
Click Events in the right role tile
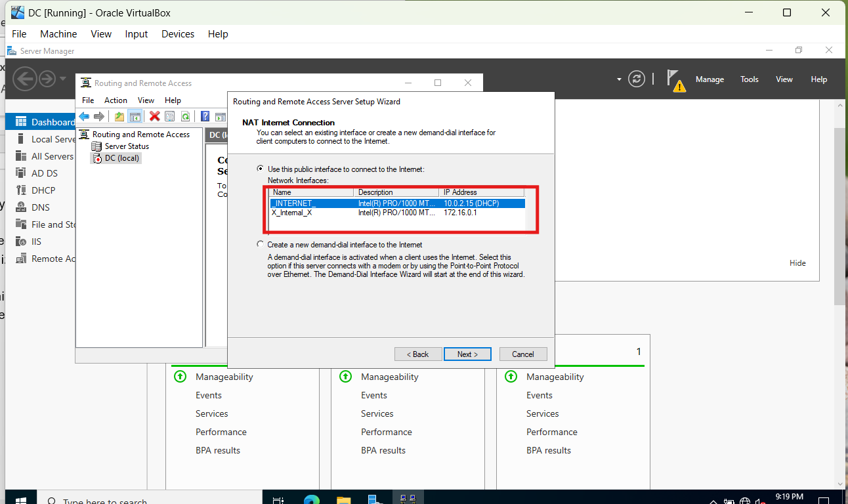[540, 395]
